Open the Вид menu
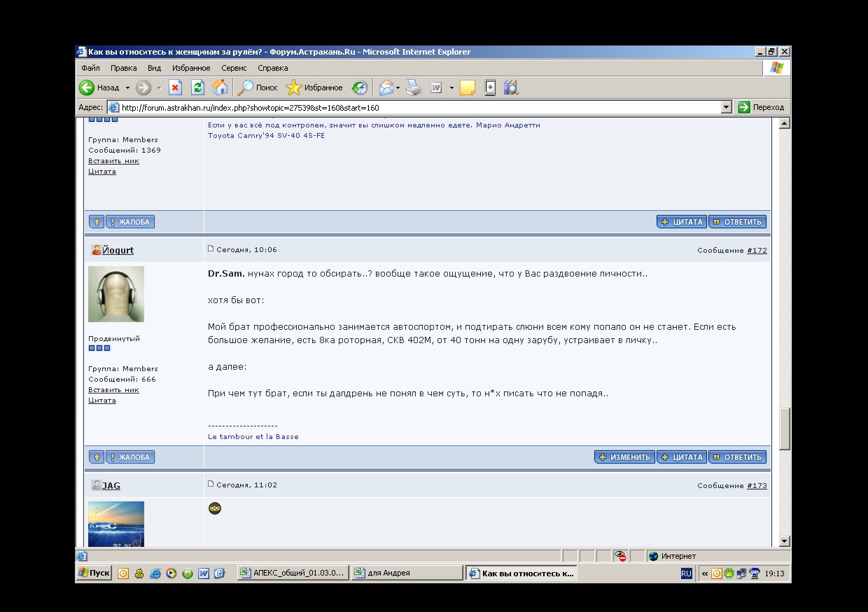The height and width of the screenshot is (612, 868). (x=154, y=68)
